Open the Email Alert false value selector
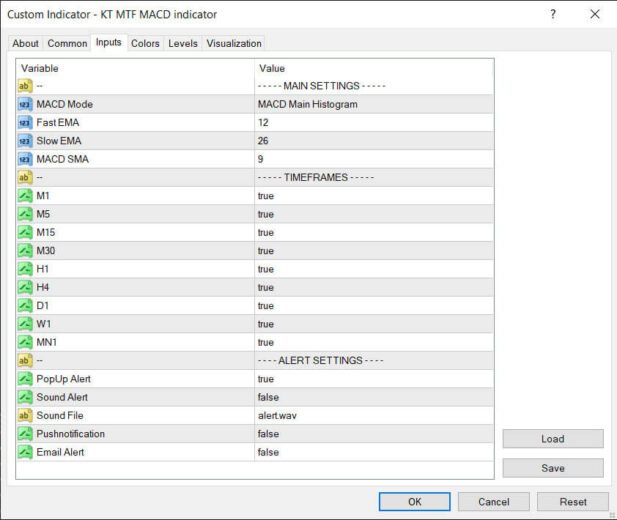The image size is (617, 520). [x=374, y=452]
